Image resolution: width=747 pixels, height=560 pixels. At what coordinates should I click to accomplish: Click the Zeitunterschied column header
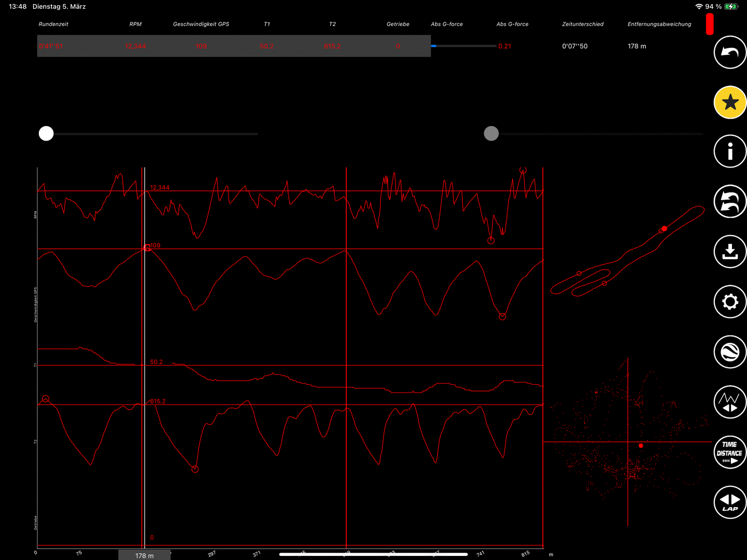[x=583, y=24]
